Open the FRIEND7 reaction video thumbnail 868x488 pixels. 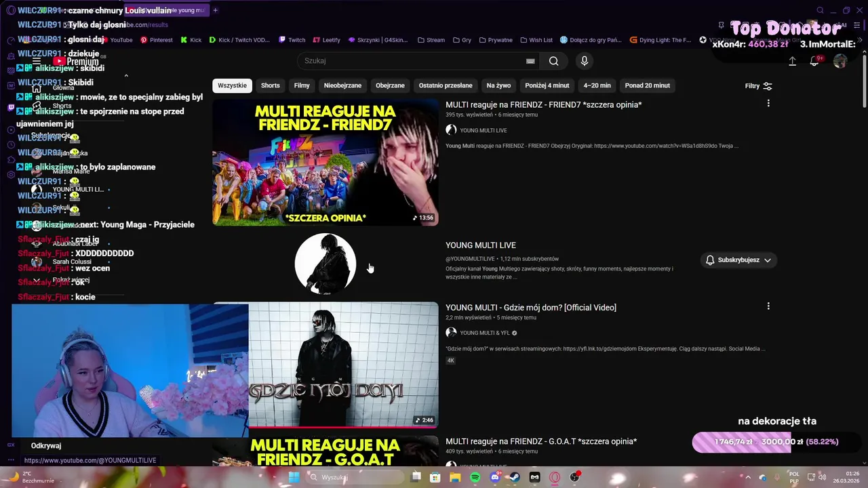pyautogui.click(x=325, y=163)
